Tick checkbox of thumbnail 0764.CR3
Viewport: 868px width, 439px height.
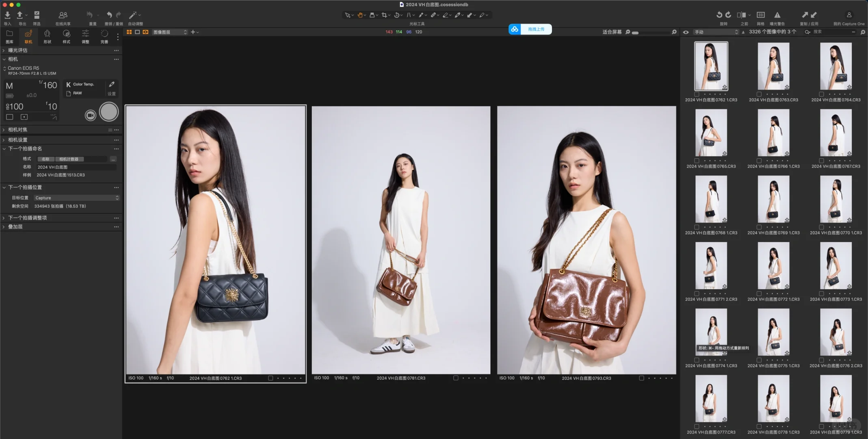(x=822, y=94)
